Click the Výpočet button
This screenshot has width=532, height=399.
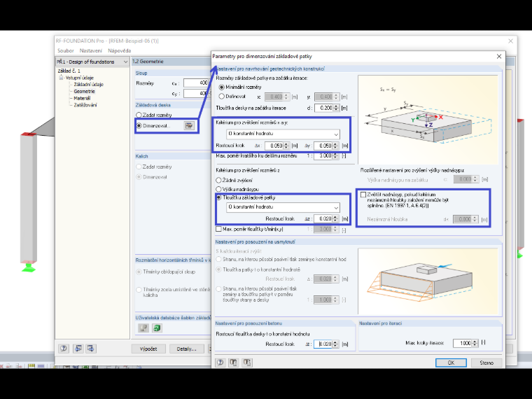tap(148, 349)
